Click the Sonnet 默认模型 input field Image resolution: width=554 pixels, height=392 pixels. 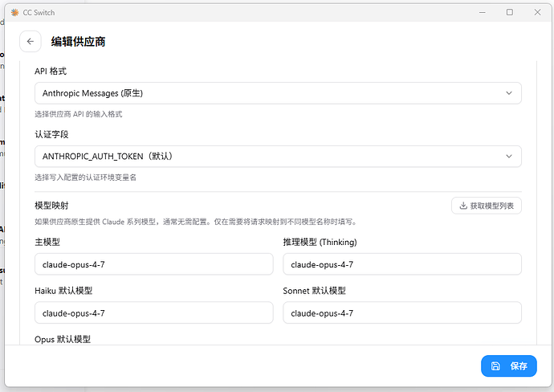pos(402,312)
